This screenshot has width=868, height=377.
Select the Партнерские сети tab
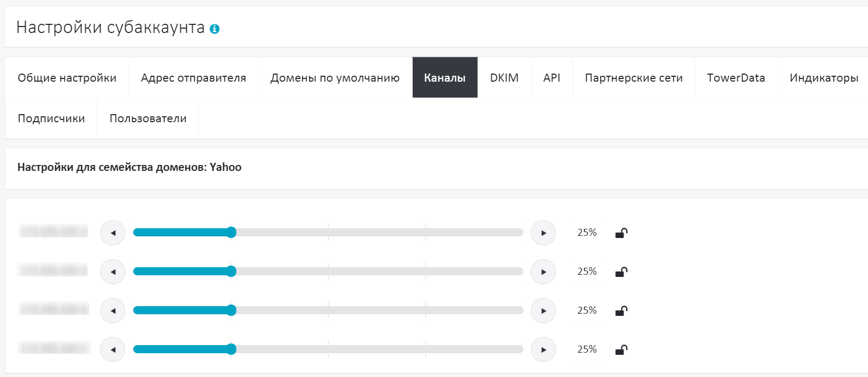(x=633, y=78)
